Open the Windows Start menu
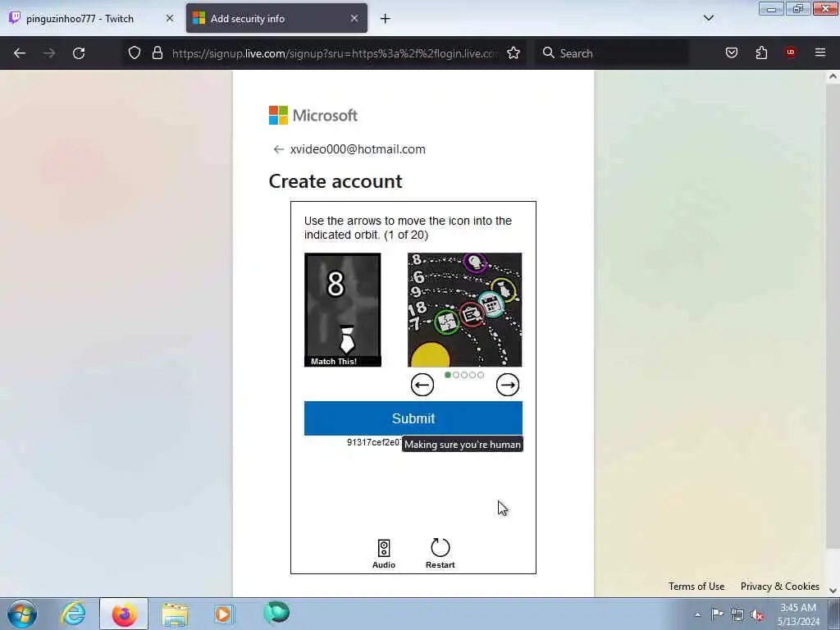This screenshot has width=840, height=630. (22, 614)
